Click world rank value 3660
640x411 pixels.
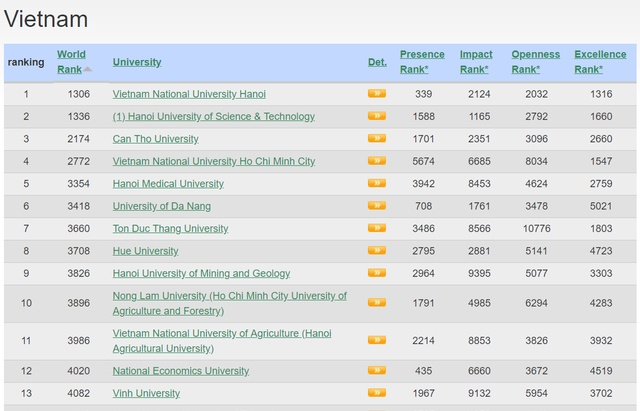pyautogui.click(x=79, y=229)
